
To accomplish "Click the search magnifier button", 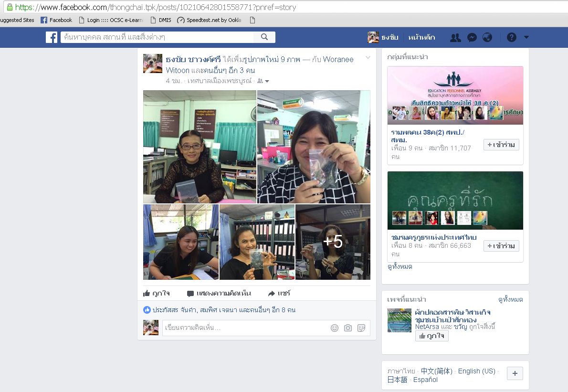I will 264,37.
